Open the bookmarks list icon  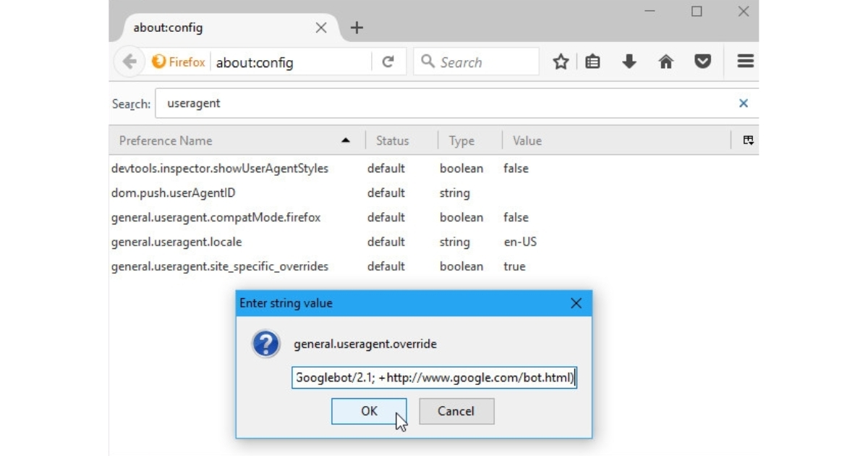point(593,62)
